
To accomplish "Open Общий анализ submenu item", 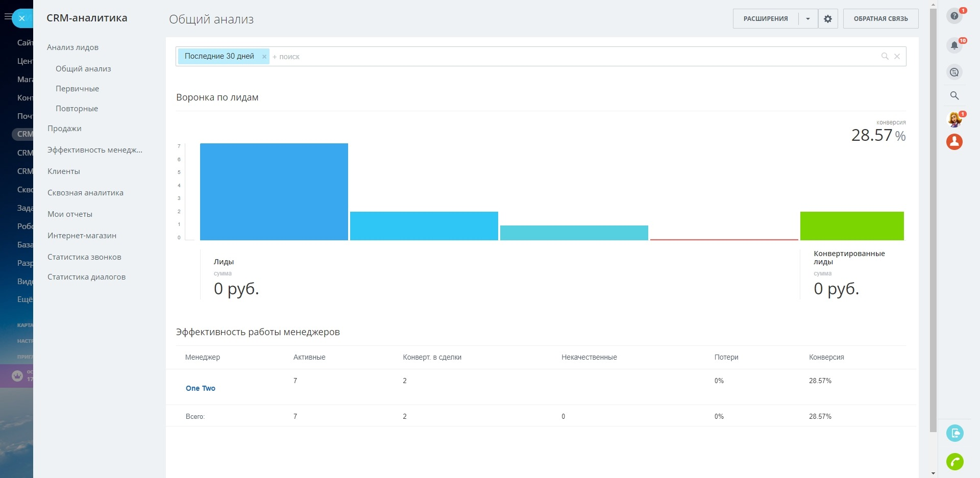I will [83, 69].
